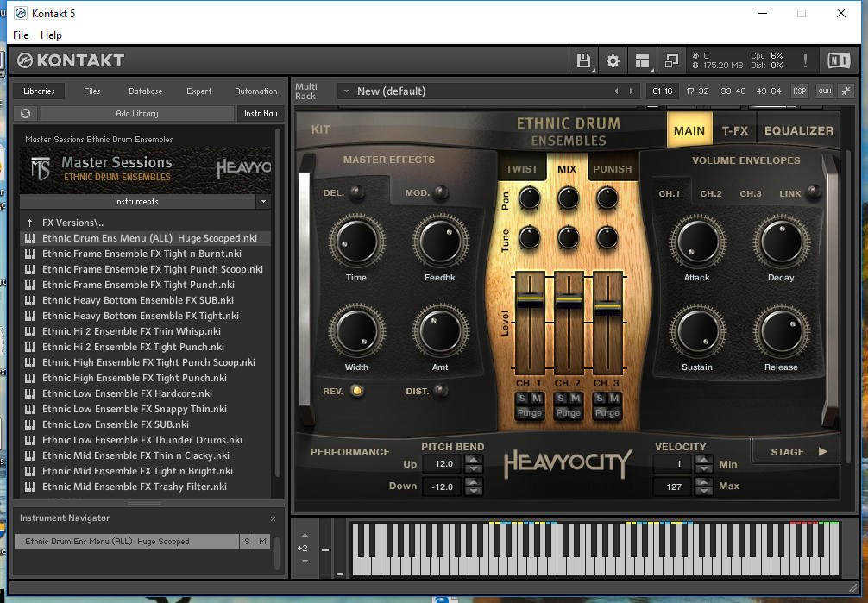Toggle the REV. reverb effect LED
Image resolution: width=868 pixels, height=603 pixels.
357,391
